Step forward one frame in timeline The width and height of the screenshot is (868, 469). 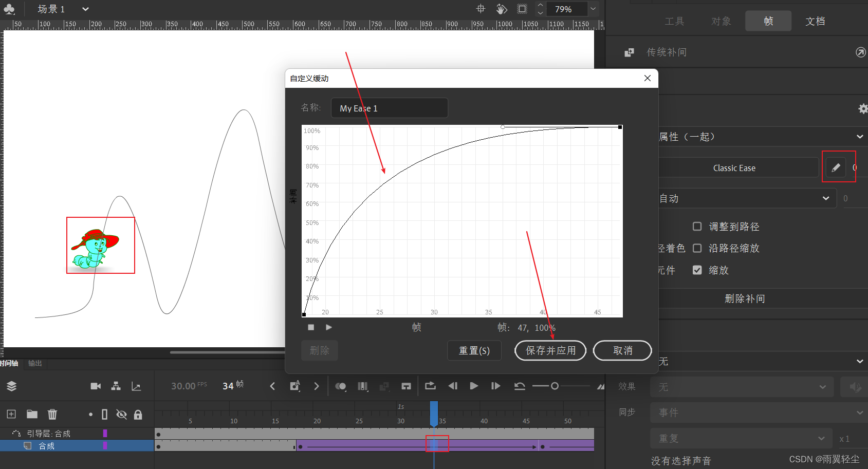pyautogui.click(x=495, y=386)
